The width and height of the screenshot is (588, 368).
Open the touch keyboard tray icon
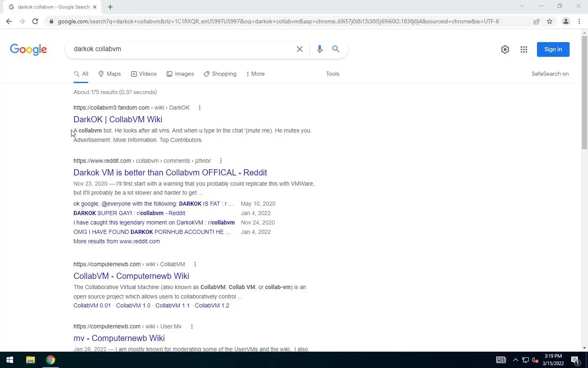coord(501,360)
